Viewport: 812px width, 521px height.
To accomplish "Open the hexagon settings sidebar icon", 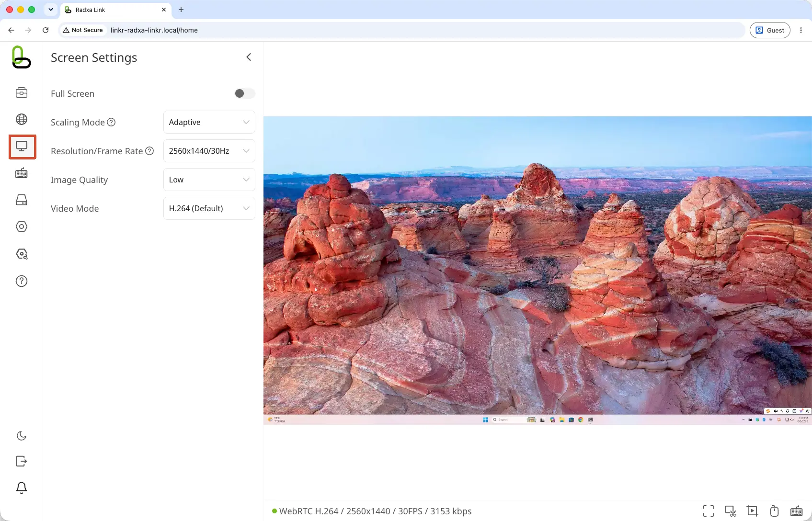I will pyautogui.click(x=22, y=227).
